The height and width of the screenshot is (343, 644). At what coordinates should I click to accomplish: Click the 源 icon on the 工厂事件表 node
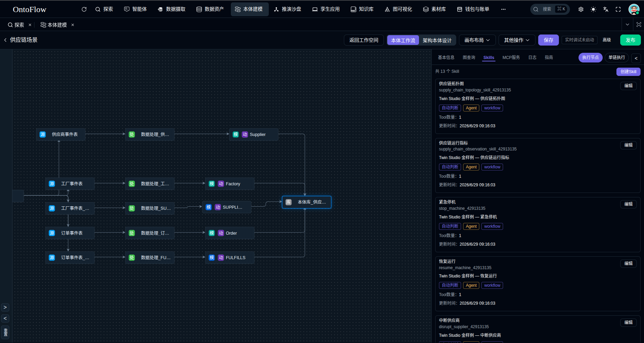(x=52, y=184)
